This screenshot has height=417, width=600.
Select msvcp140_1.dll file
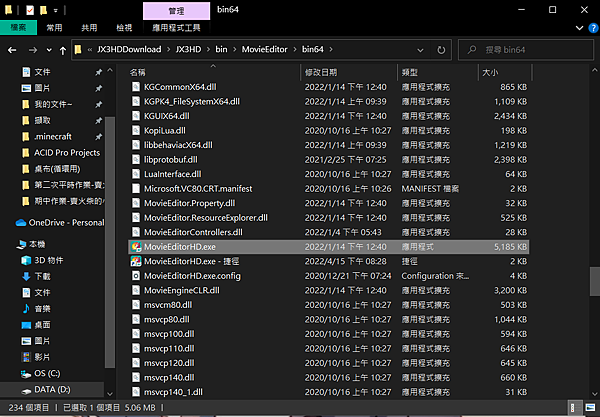click(173, 392)
